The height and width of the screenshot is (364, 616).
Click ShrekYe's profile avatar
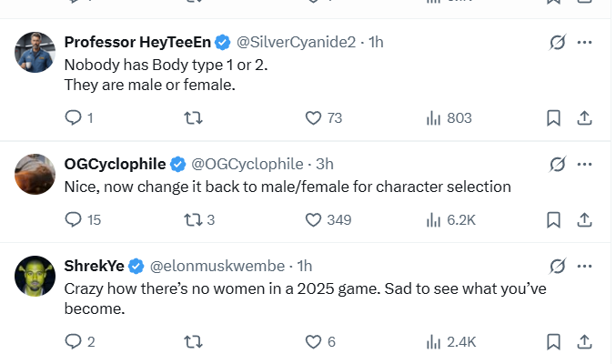coord(35,274)
